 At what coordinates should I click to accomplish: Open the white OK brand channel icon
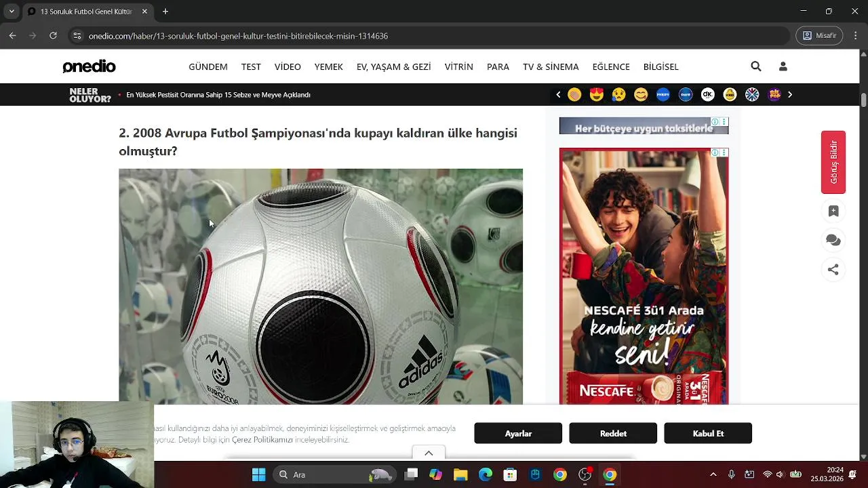pos(708,95)
